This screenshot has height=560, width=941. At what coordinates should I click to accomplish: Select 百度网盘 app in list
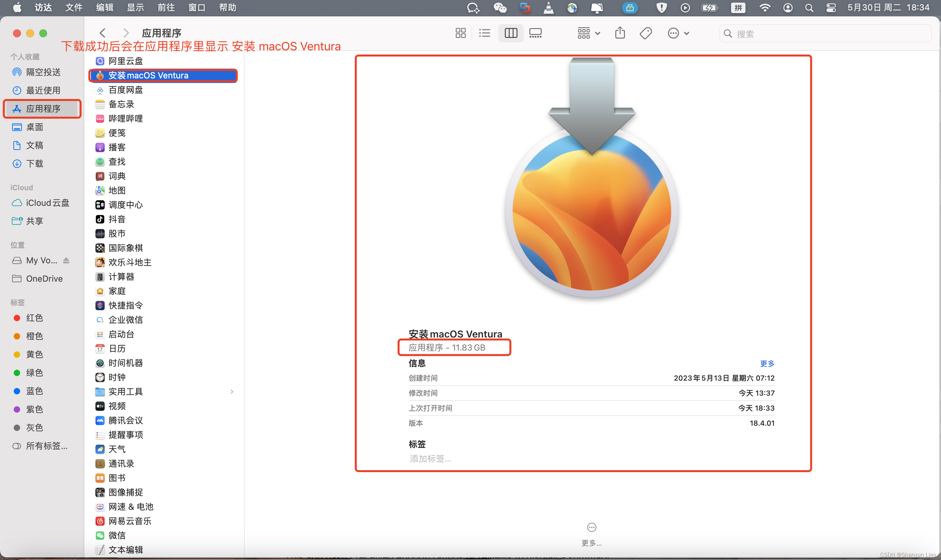(x=164, y=90)
